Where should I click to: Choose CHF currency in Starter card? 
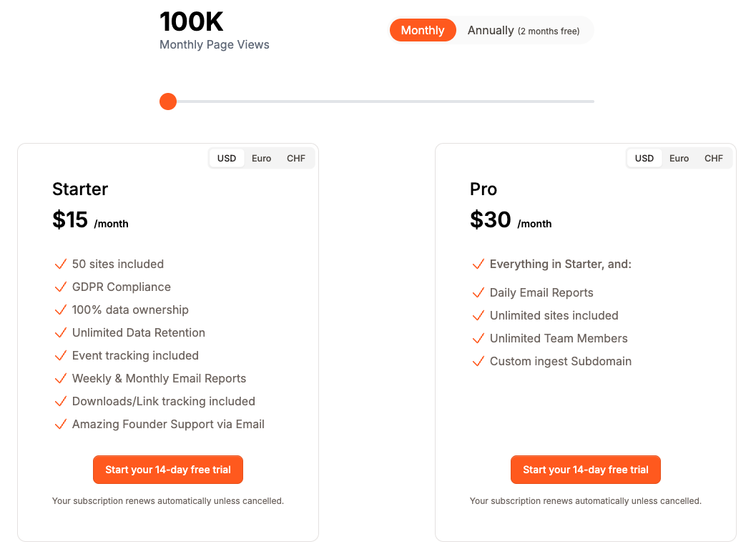(296, 158)
